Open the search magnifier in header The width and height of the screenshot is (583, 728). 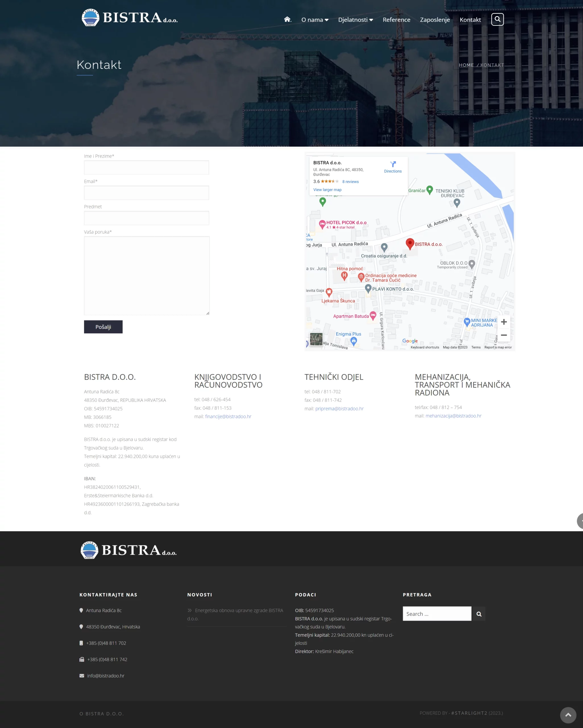coord(497,19)
